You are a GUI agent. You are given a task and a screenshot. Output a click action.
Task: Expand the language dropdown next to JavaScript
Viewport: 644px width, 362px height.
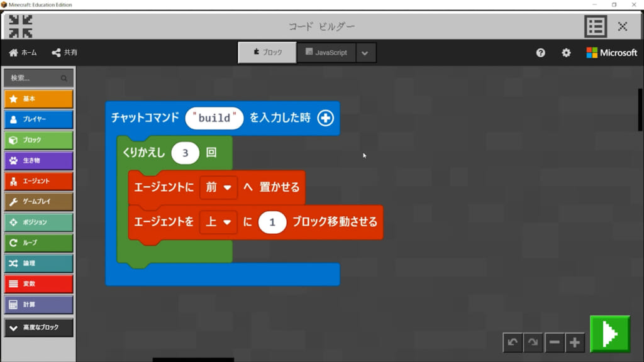[365, 53]
